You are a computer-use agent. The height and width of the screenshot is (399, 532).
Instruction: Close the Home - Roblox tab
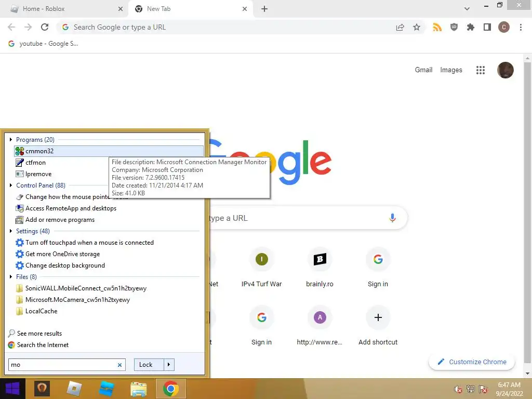[121, 9]
